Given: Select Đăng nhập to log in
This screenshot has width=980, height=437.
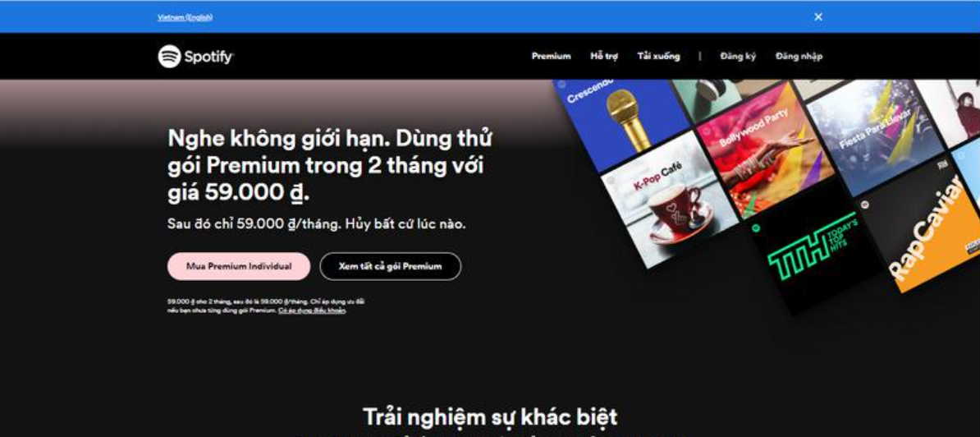Looking at the screenshot, I should point(799,56).
